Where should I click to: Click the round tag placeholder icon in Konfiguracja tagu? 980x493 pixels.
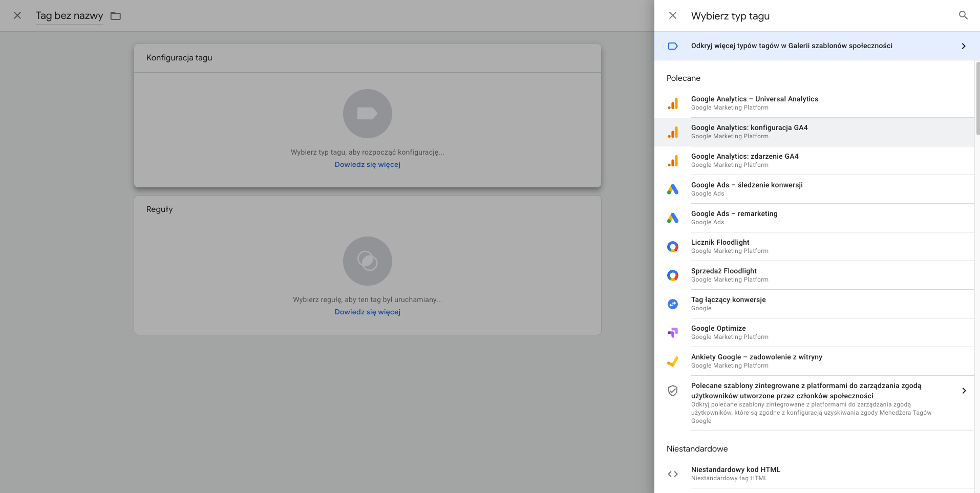pos(368,114)
